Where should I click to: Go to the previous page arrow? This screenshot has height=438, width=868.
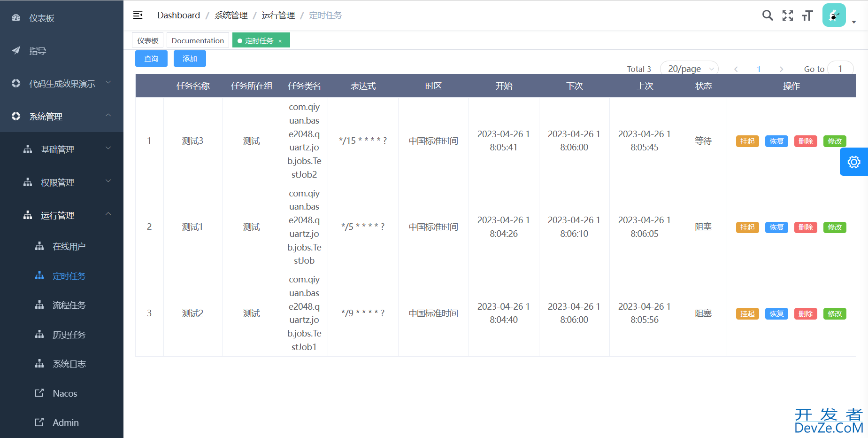pyautogui.click(x=736, y=69)
